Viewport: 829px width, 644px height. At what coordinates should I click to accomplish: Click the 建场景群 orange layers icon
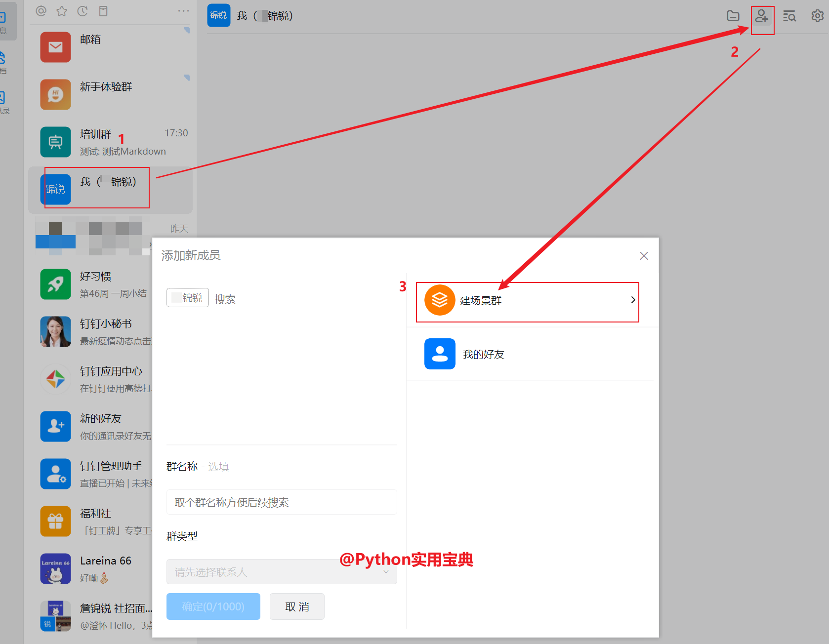(x=440, y=300)
